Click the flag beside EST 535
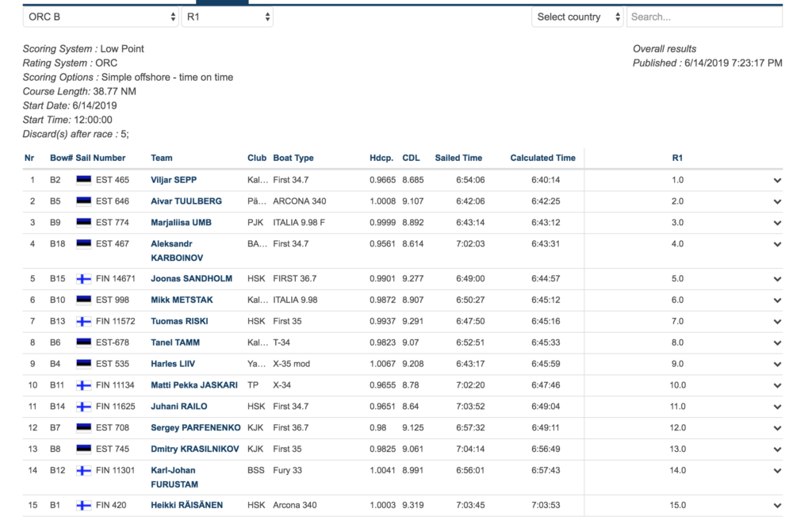The image size is (812, 524). [x=83, y=364]
